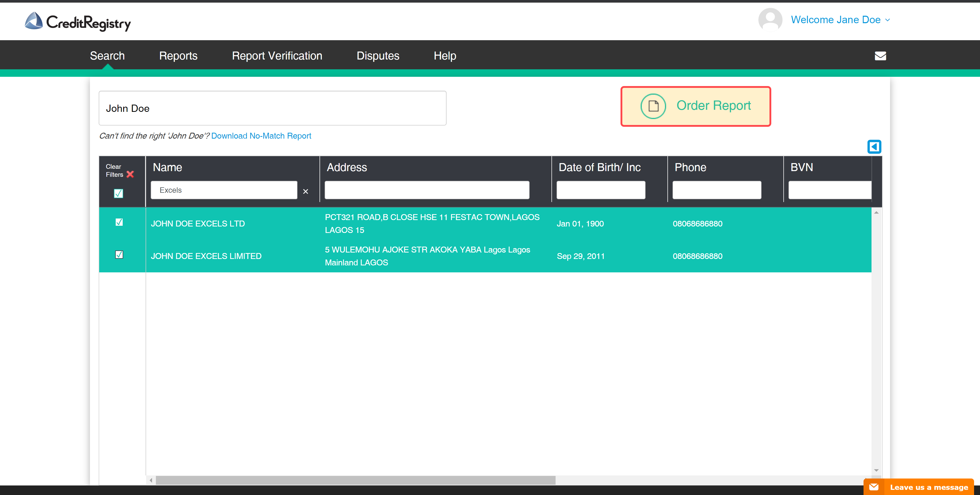
Task: Toggle the select-all checkbox in header
Action: tap(118, 193)
